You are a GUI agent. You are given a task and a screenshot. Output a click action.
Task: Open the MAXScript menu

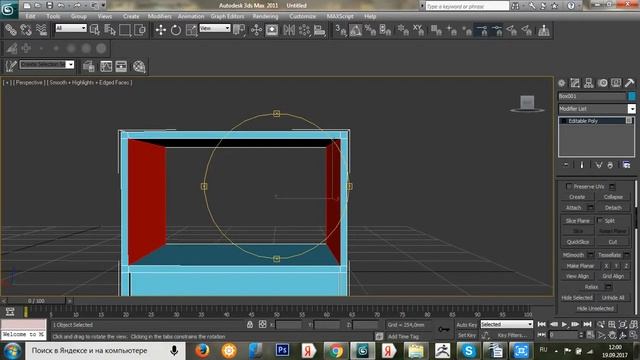click(x=340, y=16)
